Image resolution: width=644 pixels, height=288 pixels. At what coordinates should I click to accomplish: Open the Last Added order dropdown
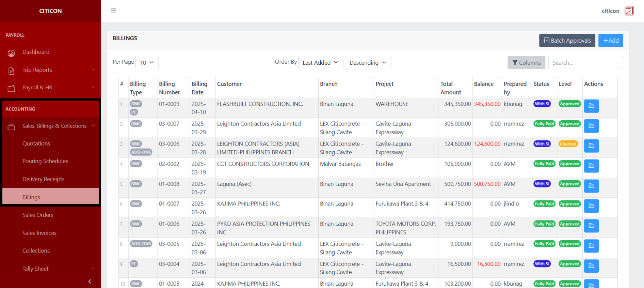(x=320, y=63)
